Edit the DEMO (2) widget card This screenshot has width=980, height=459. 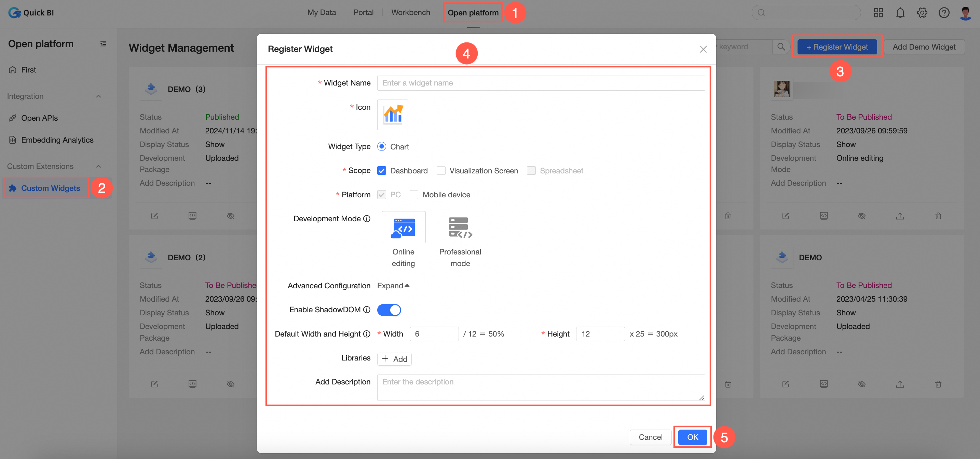(154, 384)
